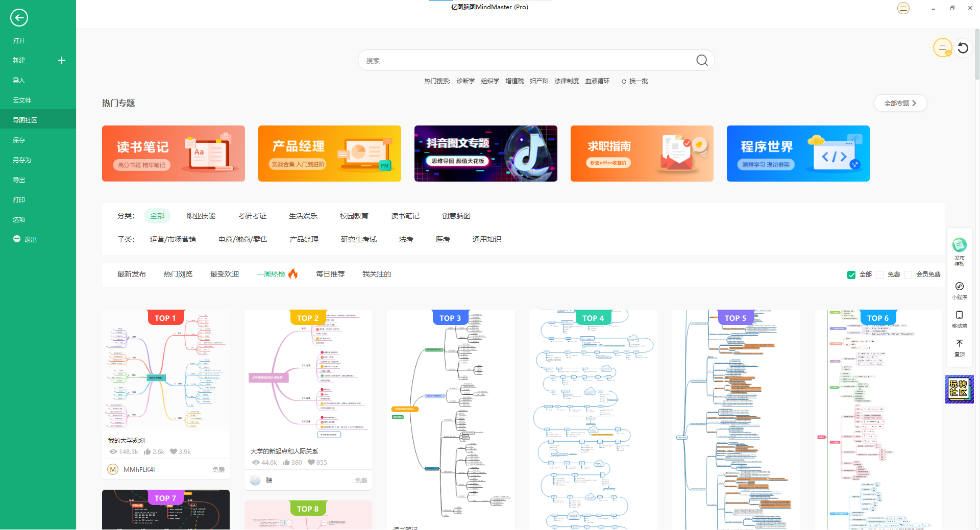The image size is (980, 530).
Task: Click the heart icon on 大学的新起点和人际关系 card
Action: (x=311, y=462)
